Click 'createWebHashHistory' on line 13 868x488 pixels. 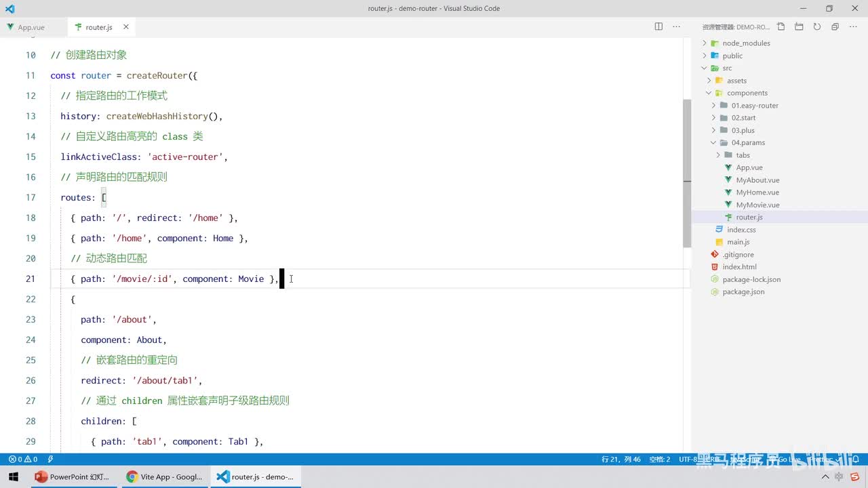point(157,116)
